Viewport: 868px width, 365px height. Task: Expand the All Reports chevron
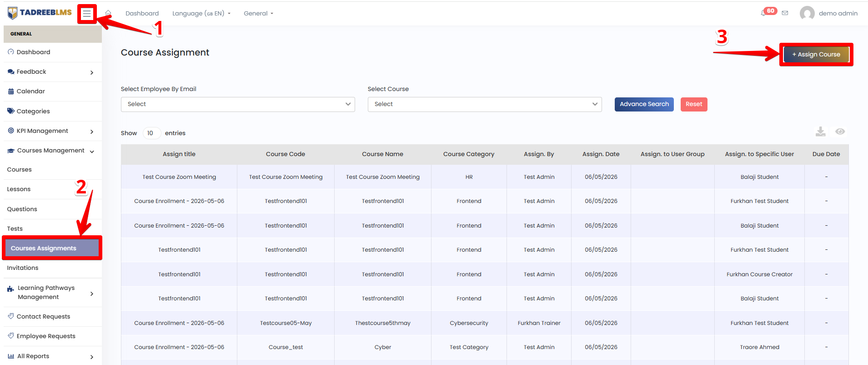click(92, 357)
